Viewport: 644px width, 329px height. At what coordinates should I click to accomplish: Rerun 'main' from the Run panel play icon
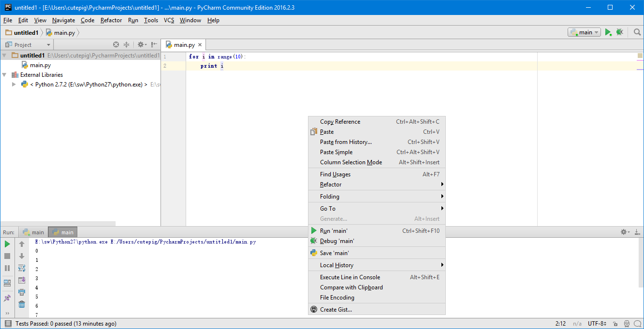pyautogui.click(x=7, y=244)
